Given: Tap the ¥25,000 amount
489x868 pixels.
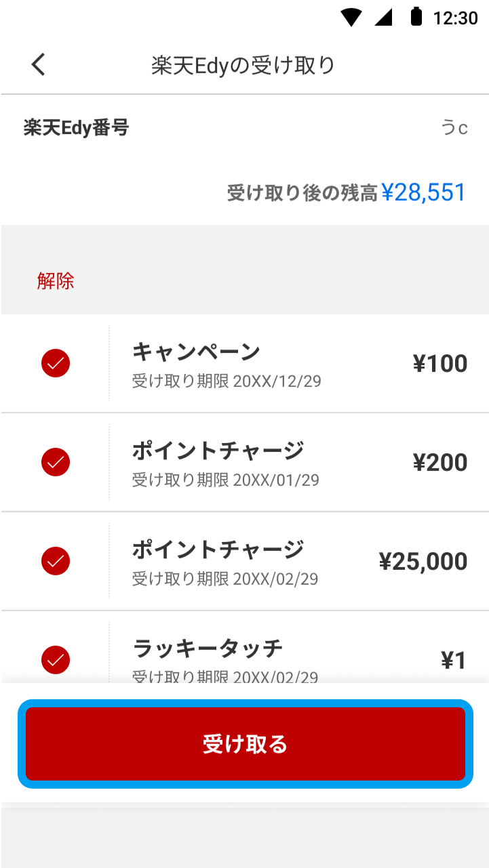Looking at the screenshot, I should [x=423, y=562].
